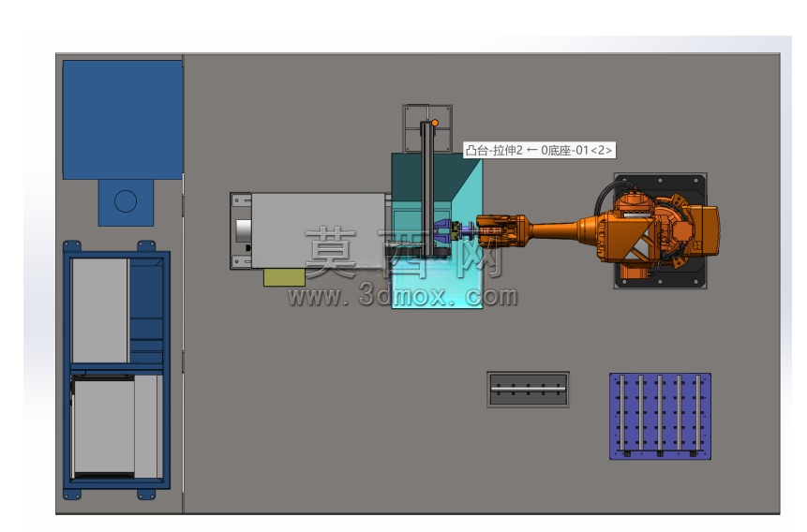Select the blue circle on small blue block
The height and width of the screenshot is (532, 807).
coord(126,201)
